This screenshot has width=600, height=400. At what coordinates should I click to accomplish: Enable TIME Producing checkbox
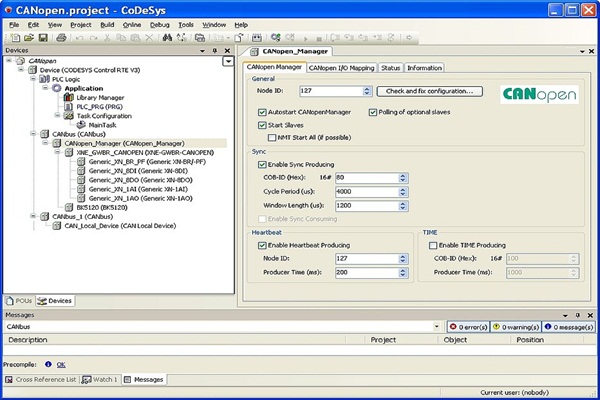click(432, 245)
